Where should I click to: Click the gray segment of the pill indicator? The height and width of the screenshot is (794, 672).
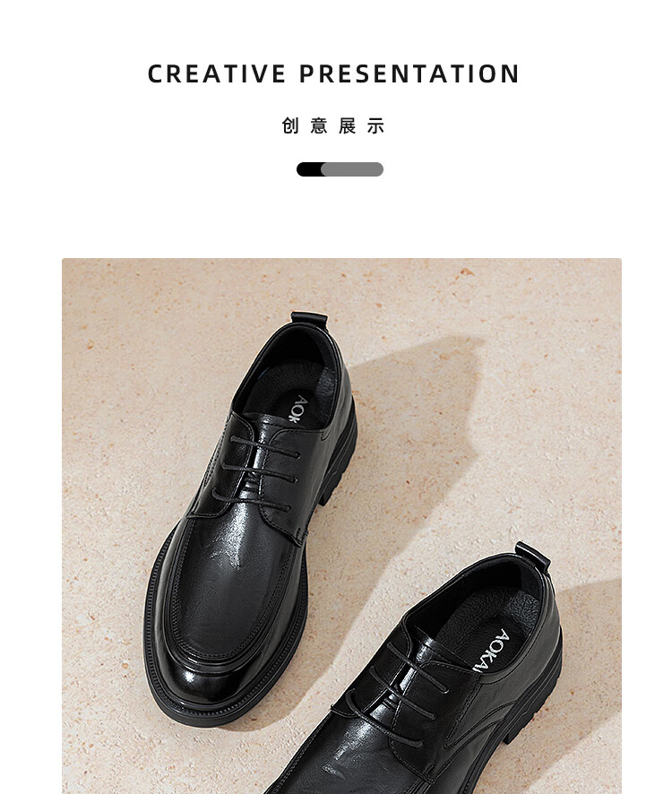coord(353,169)
